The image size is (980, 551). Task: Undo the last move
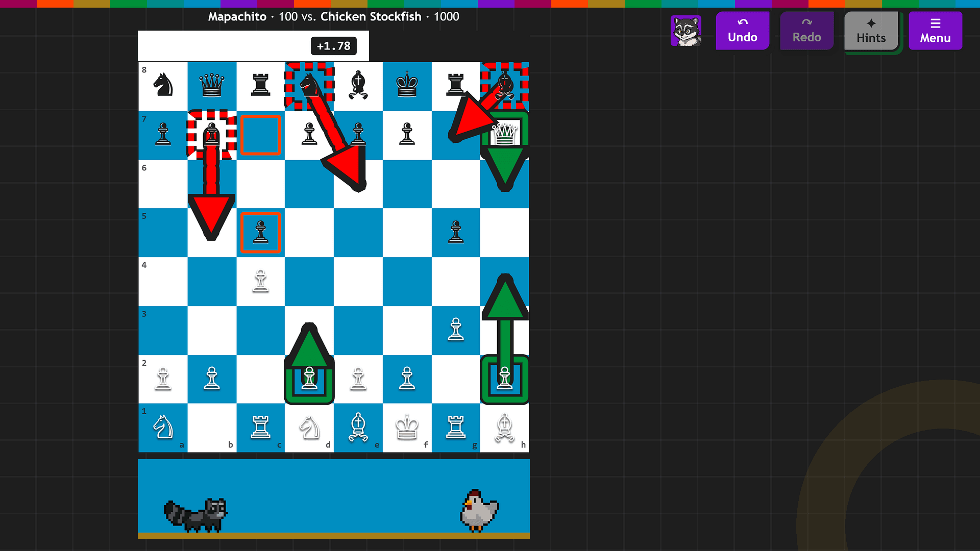tap(742, 31)
